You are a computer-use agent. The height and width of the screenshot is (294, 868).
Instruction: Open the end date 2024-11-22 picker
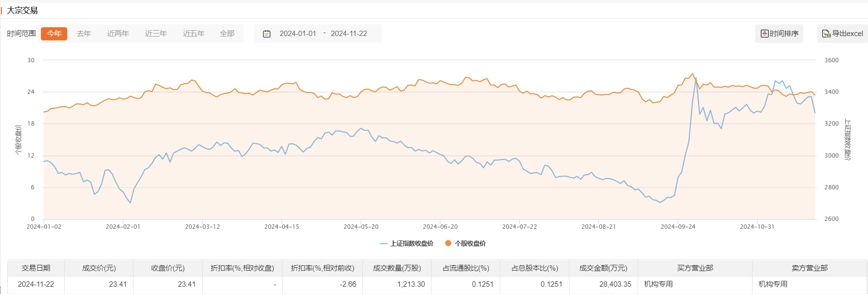(x=349, y=34)
